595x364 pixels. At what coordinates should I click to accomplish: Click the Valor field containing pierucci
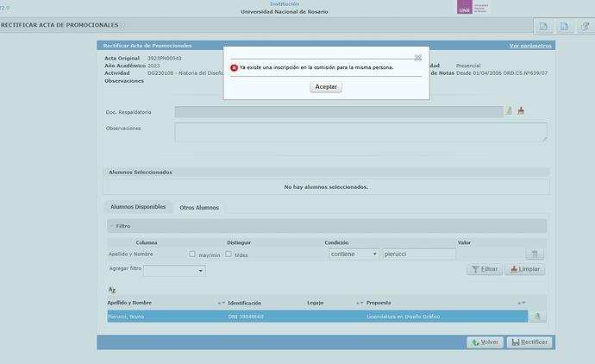[x=419, y=254]
